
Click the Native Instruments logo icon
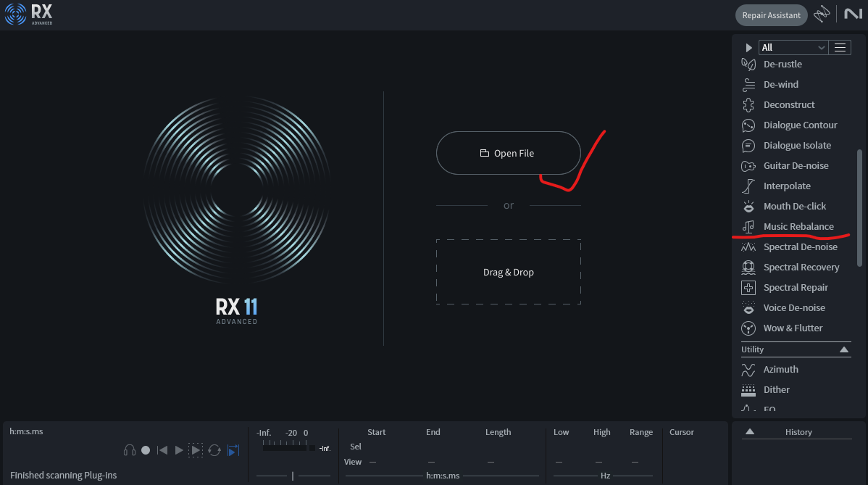click(x=853, y=14)
